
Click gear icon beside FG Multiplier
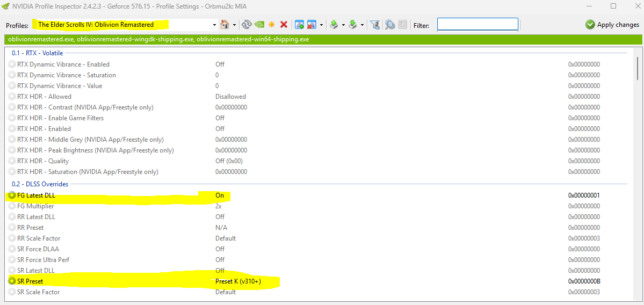[12, 206]
